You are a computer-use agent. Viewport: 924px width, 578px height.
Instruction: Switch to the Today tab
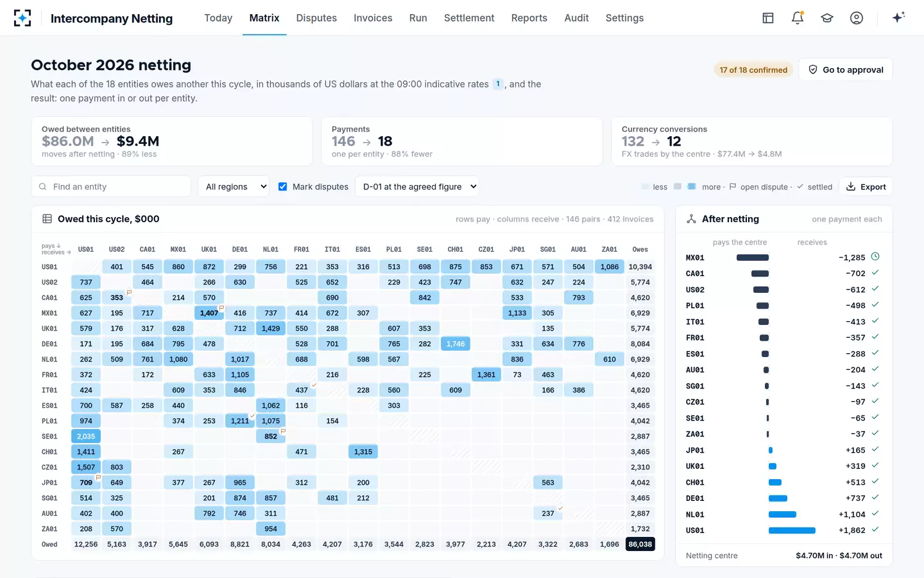click(218, 18)
